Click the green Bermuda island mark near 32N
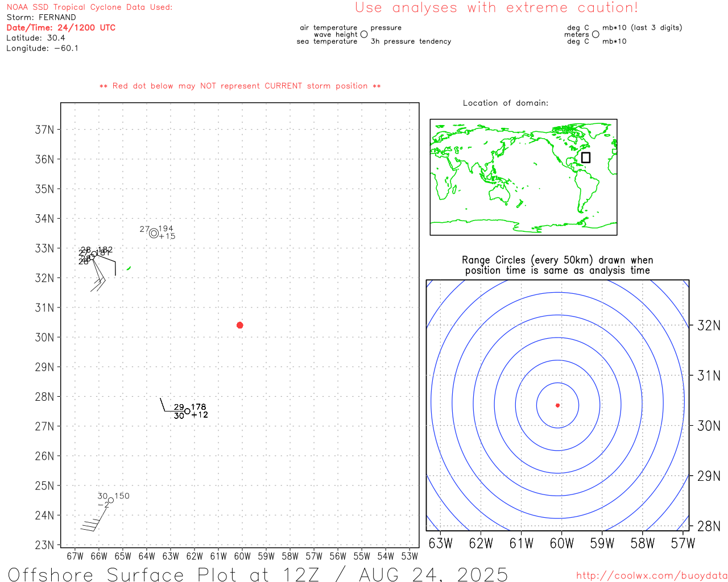 129,268
